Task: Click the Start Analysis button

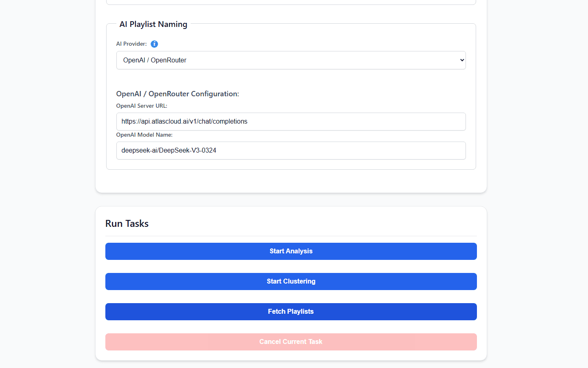Action: pyautogui.click(x=291, y=251)
